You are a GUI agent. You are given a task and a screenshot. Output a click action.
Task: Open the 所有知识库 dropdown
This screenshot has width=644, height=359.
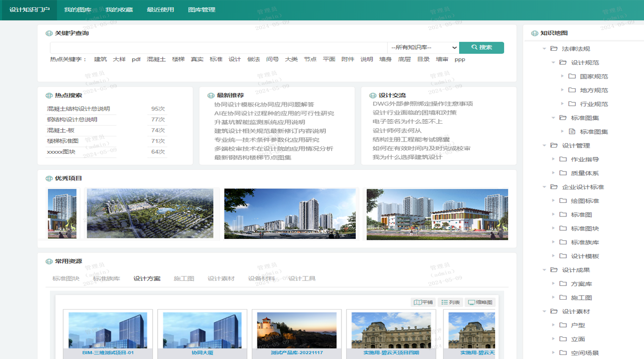423,48
